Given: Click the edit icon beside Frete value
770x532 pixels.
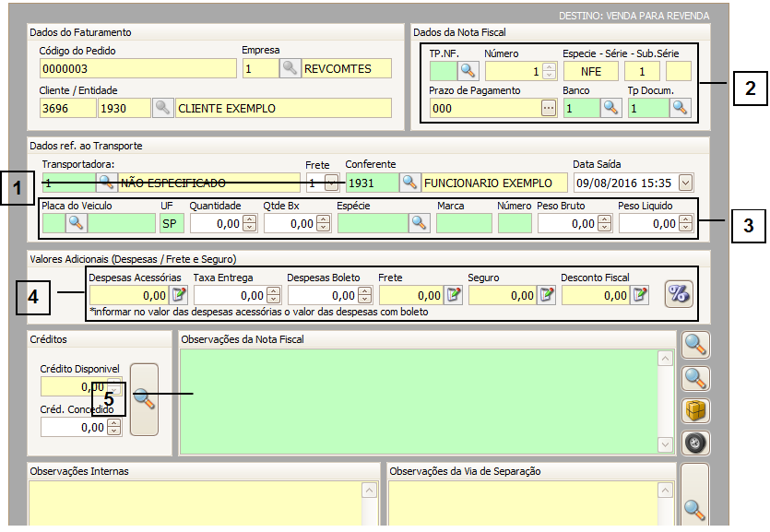Looking at the screenshot, I should click(x=454, y=295).
